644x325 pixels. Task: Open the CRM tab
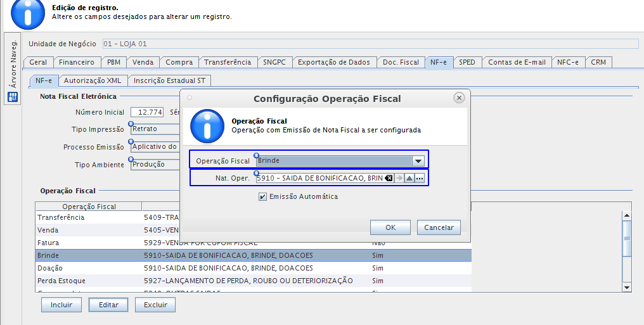598,62
